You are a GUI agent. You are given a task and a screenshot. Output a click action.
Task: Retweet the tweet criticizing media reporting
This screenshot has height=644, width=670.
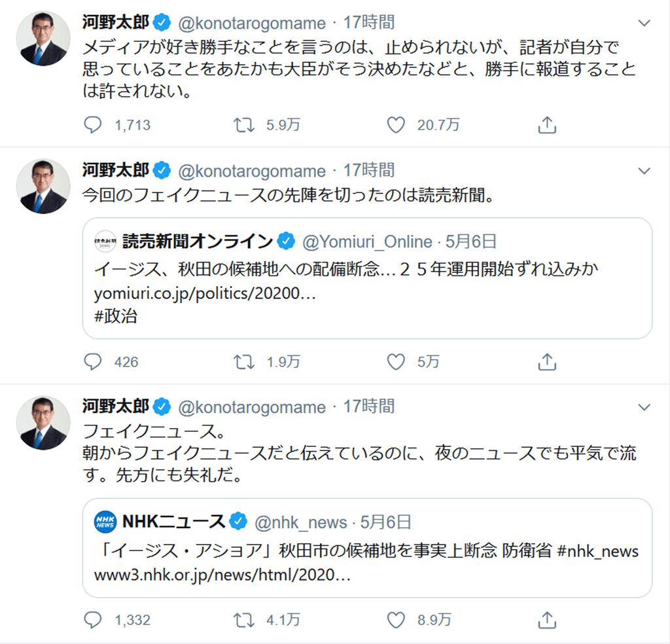[x=245, y=125]
